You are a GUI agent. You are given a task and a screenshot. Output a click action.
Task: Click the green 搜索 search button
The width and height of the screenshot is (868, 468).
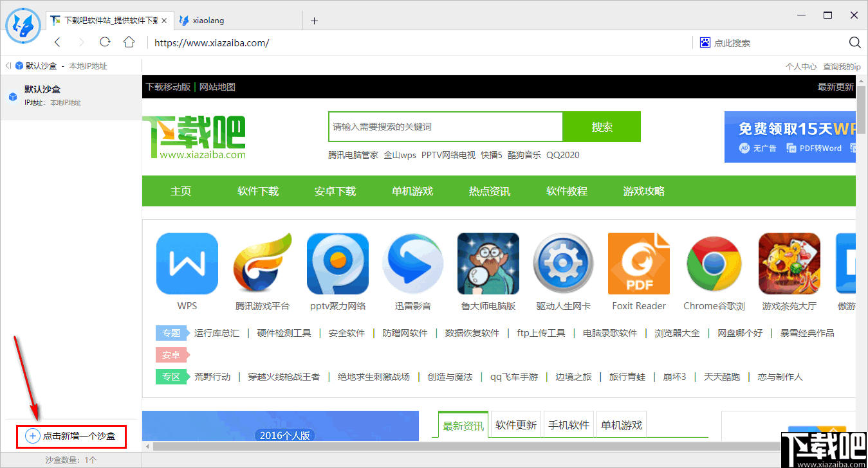(x=601, y=127)
